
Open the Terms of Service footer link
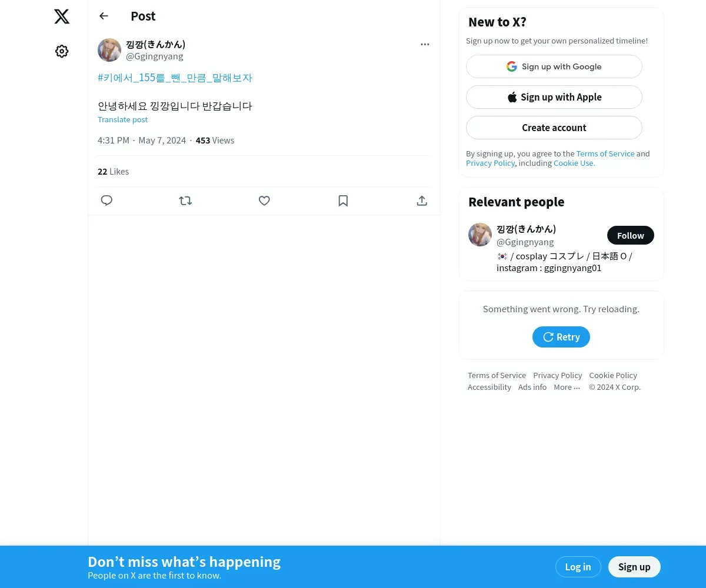coord(497,375)
